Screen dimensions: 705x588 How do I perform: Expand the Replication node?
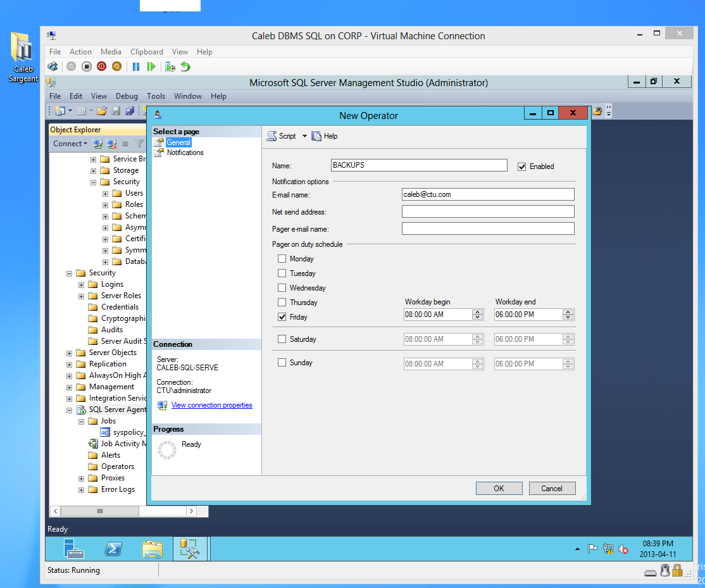[69, 364]
